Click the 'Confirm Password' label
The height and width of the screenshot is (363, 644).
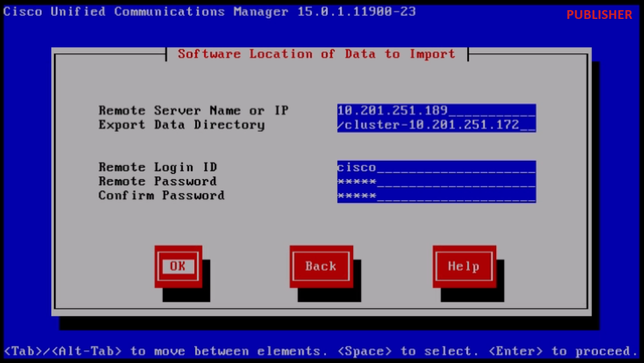tap(161, 195)
